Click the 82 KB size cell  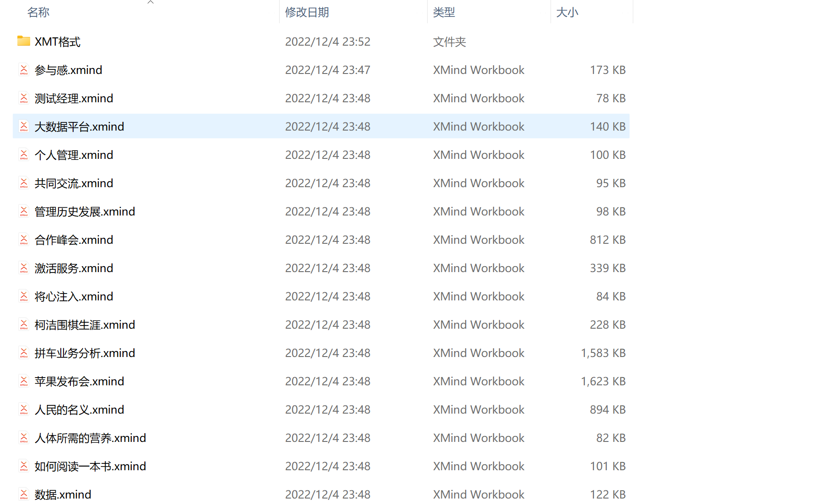[x=611, y=438]
